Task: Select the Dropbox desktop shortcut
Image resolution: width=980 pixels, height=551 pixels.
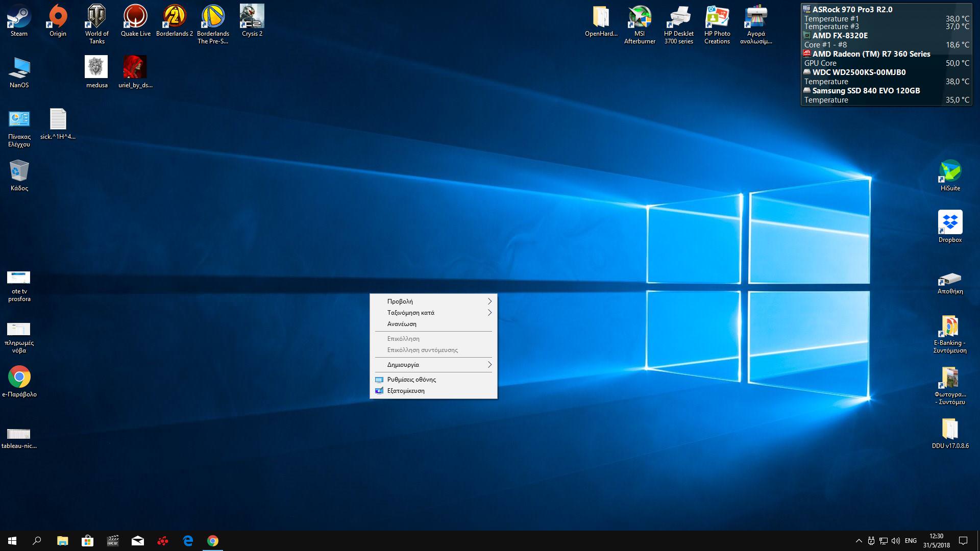Action: point(950,227)
